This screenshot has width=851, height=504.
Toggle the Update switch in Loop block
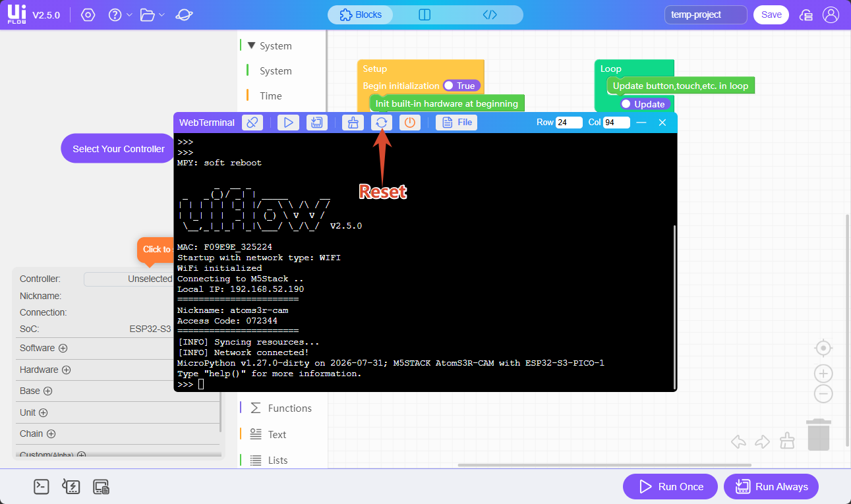tap(645, 104)
